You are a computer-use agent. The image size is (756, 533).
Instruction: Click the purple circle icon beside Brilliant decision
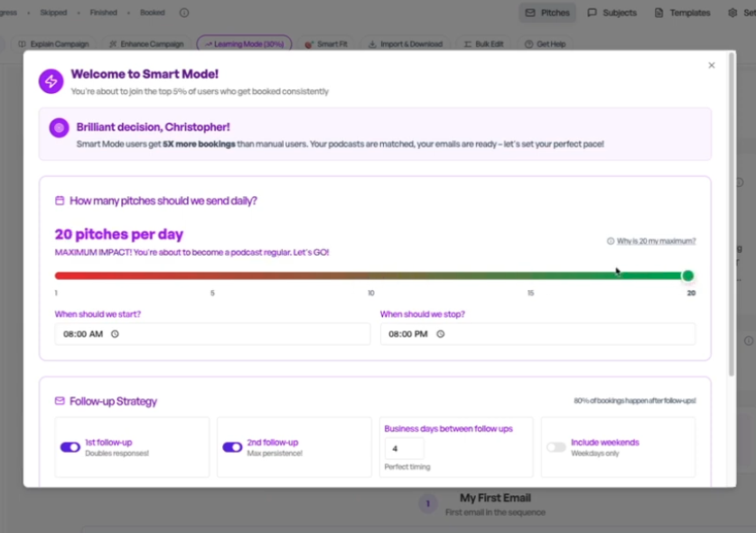pos(59,127)
